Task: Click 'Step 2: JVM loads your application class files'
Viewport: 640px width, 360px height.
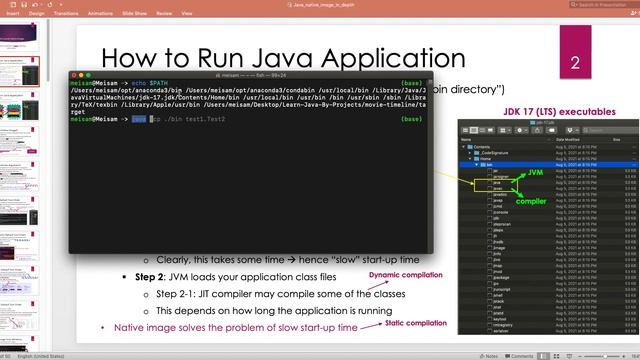Action: [x=236, y=277]
